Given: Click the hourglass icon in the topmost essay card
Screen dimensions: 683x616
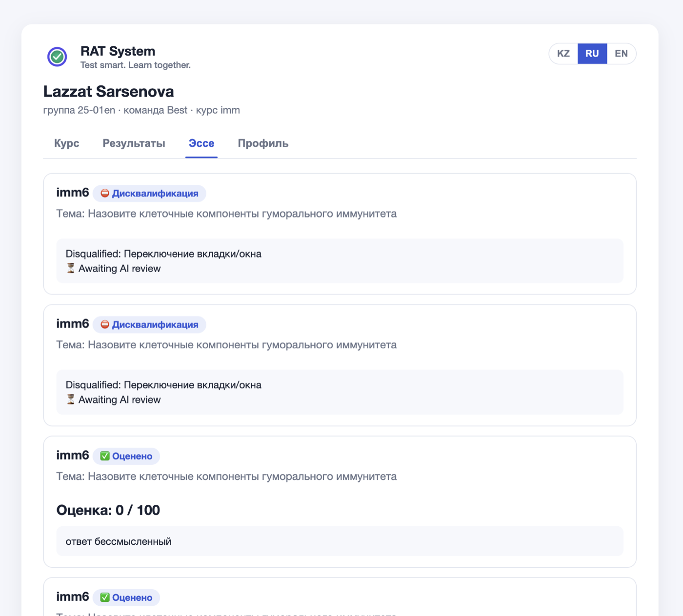Looking at the screenshot, I should pyautogui.click(x=71, y=268).
